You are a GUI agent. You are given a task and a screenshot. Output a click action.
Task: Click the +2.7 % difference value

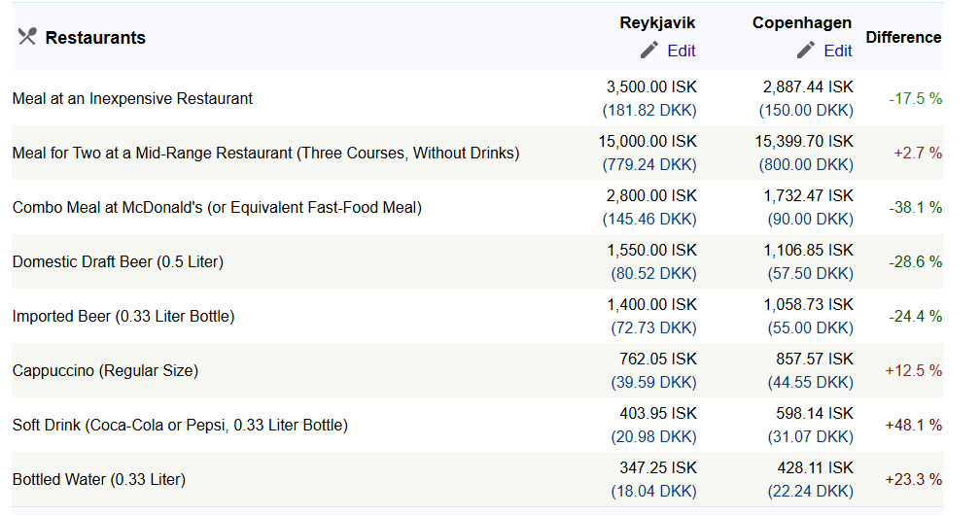(918, 154)
